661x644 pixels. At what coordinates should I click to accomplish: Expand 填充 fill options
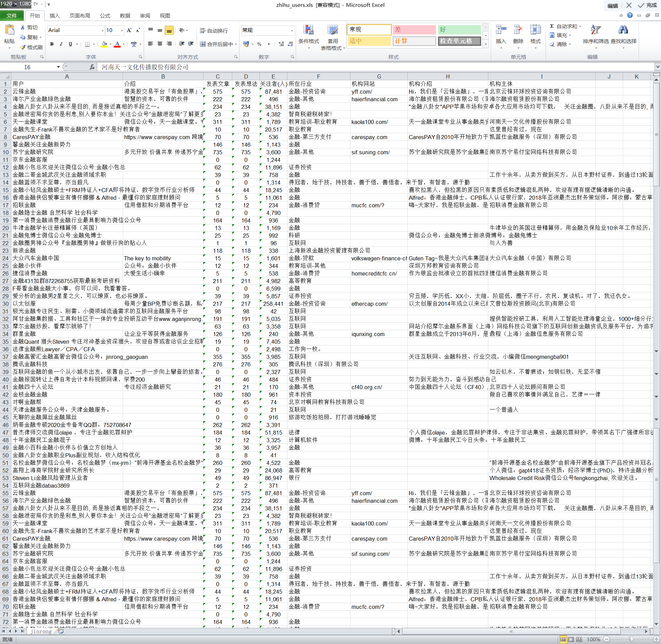pyautogui.click(x=570, y=35)
